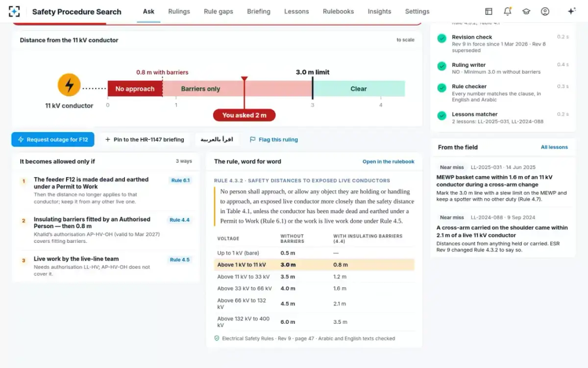Click the Barriers only pink zone

tap(237, 89)
